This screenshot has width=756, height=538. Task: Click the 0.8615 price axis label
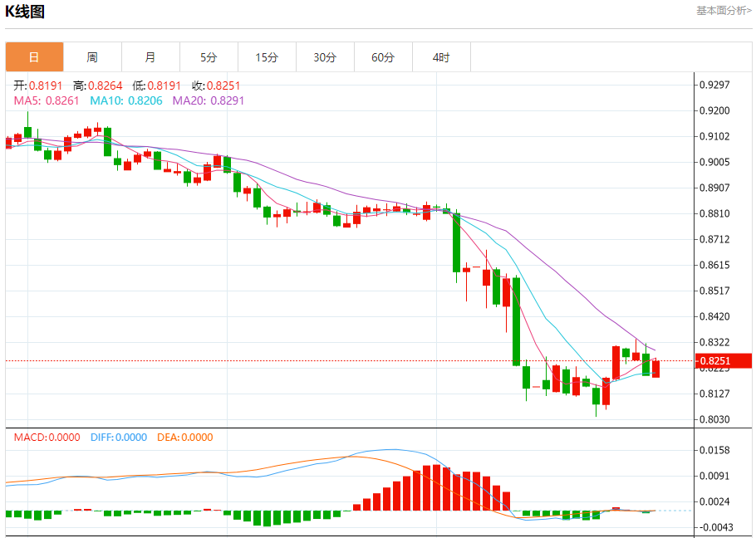[715, 265]
